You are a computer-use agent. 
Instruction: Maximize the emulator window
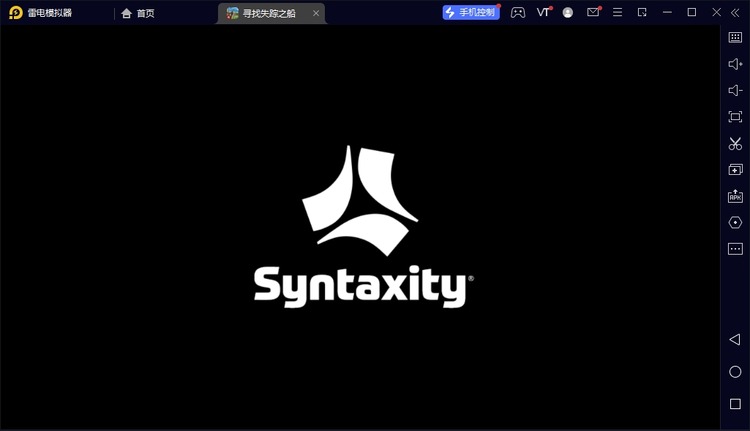(692, 12)
